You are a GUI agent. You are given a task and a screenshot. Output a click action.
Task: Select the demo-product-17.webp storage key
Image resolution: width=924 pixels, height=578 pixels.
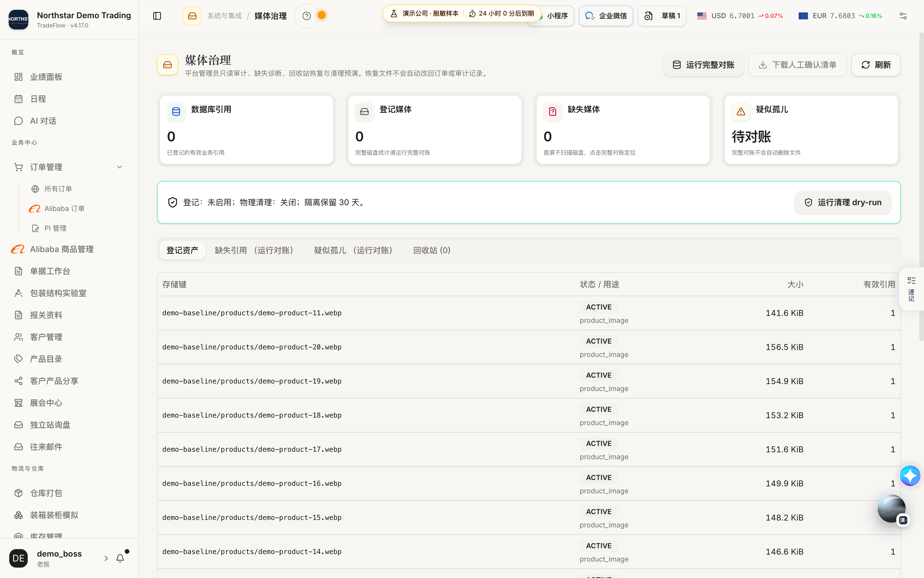pos(252,450)
